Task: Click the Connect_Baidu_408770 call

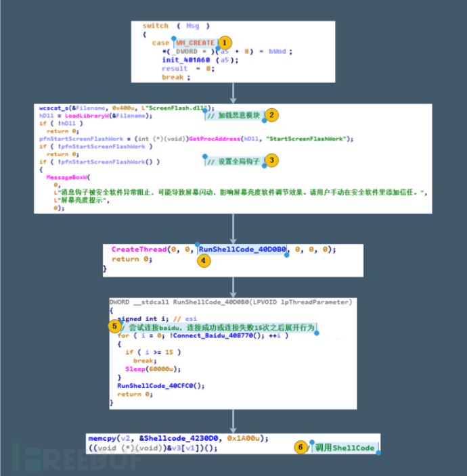Action: coord(213,335)
